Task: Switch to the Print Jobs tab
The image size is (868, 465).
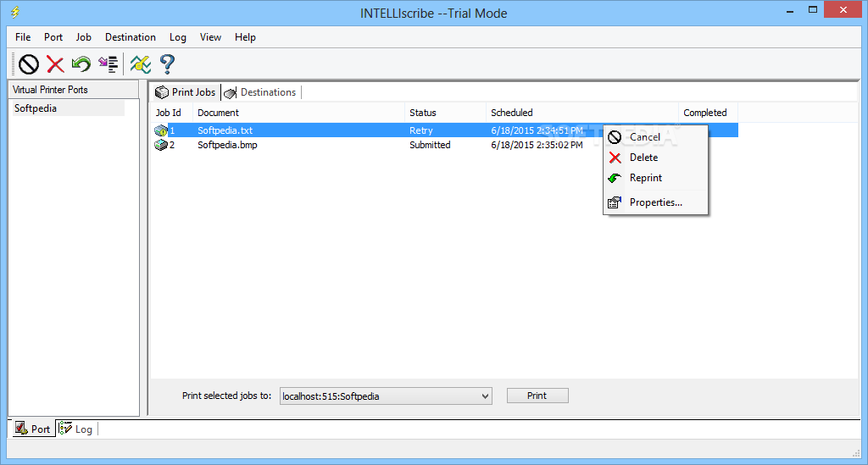Action: 186,92
